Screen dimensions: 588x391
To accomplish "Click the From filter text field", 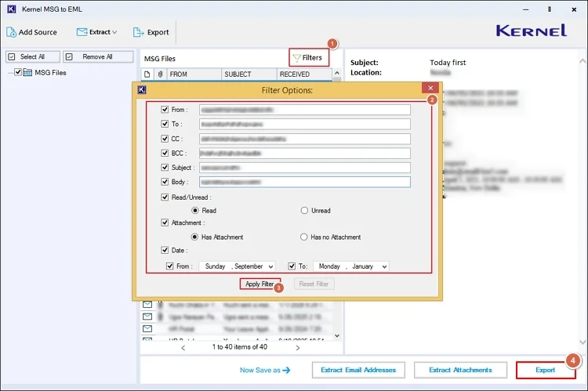I will click(x=305, y=110).
